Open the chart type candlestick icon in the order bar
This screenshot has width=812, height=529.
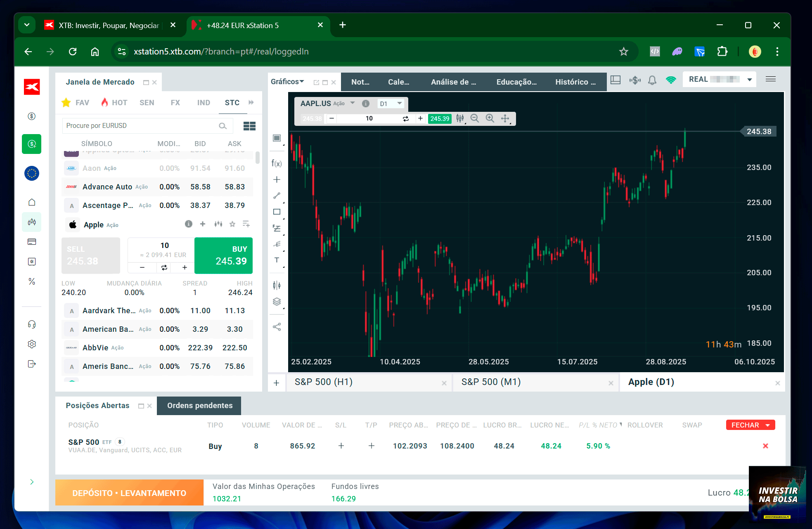click(460, 118)
